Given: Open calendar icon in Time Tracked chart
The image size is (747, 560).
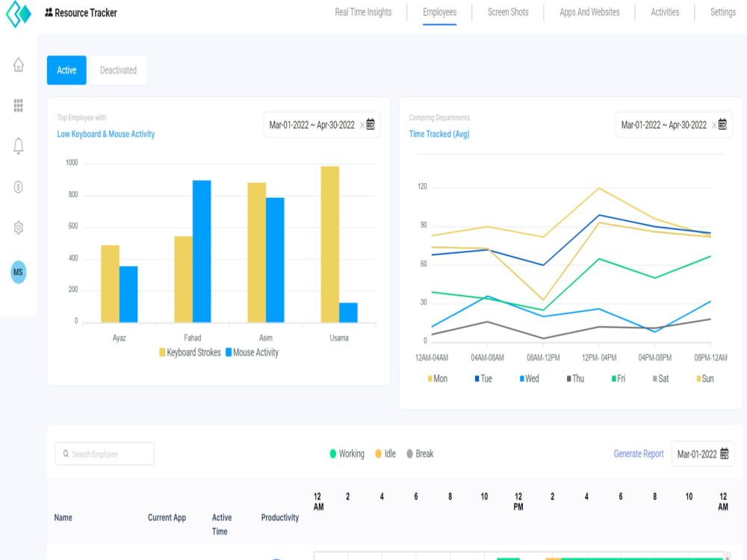Looking at the screenshot, I should coord(722,124).
